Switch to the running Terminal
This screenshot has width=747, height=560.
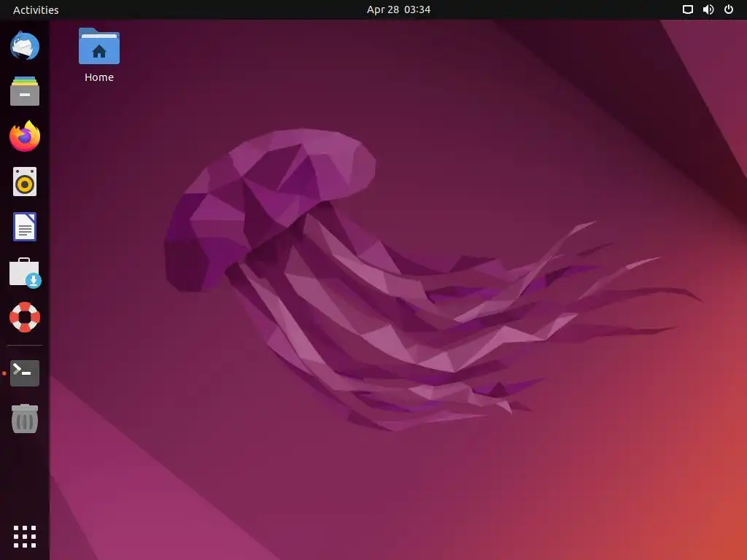(25, 373)
